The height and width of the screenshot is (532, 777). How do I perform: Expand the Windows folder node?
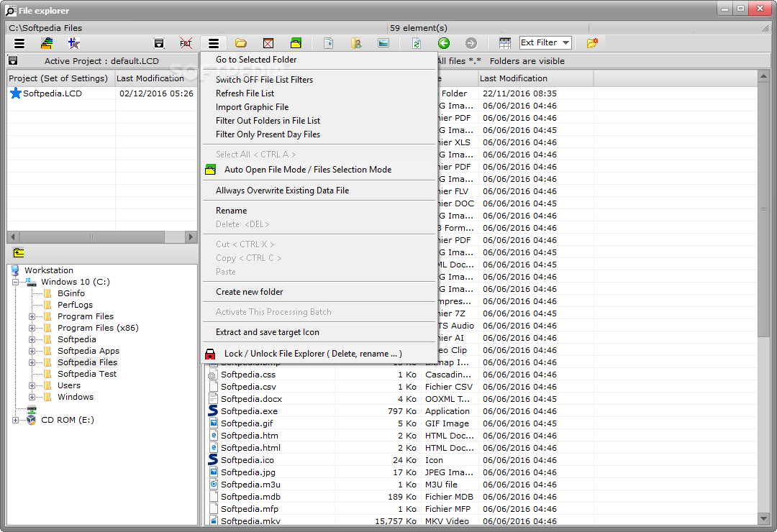coord(32,397)
